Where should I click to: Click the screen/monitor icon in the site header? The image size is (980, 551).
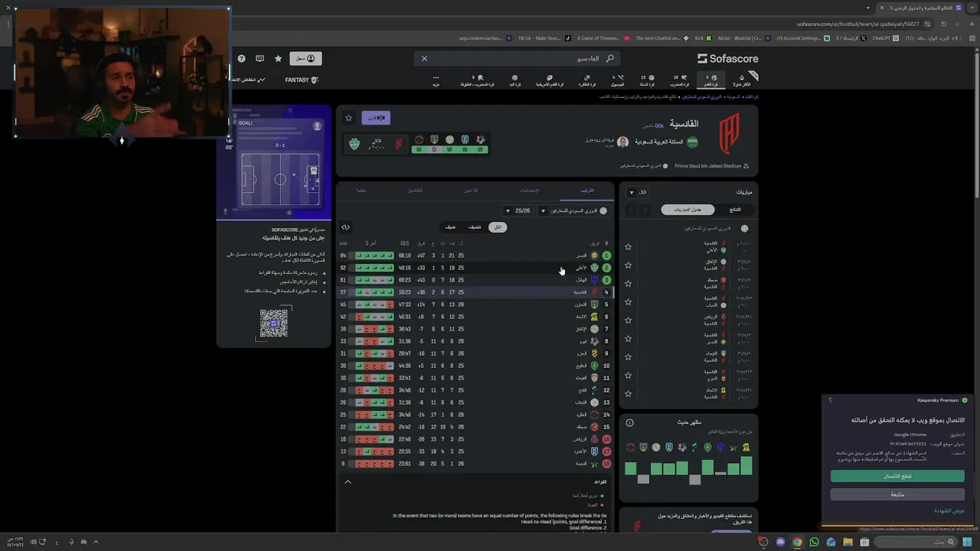(x=260, y=58)
